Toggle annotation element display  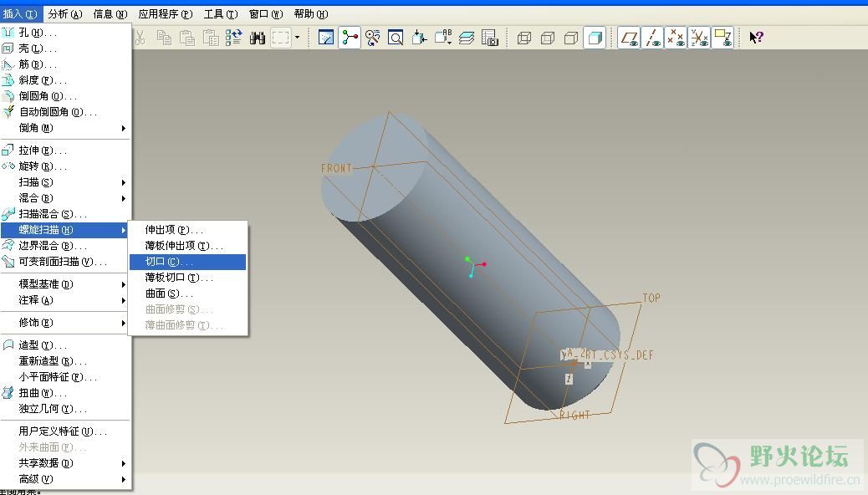[723, 38]
